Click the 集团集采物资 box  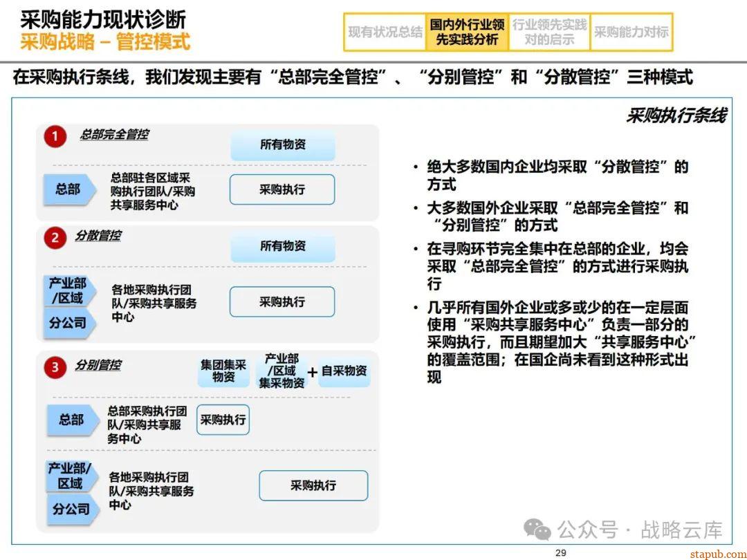[x=223, y=371]
